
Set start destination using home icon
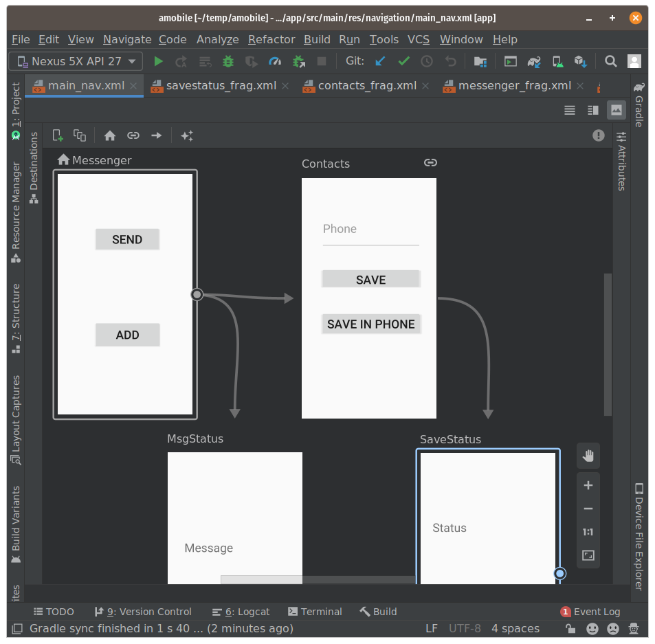click(x=110, y=135)
